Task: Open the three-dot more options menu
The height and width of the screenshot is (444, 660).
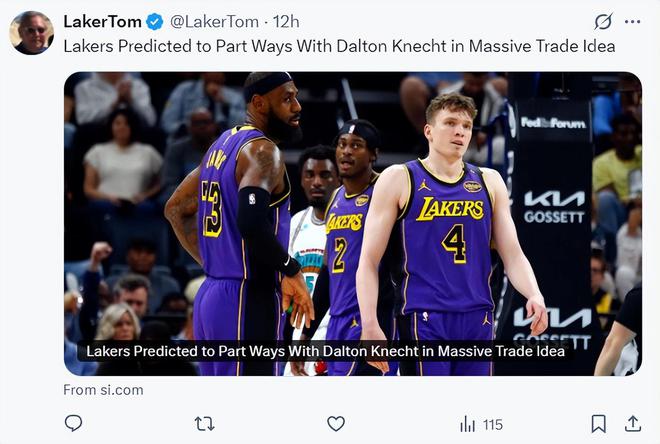Action: tap(632, 21)
